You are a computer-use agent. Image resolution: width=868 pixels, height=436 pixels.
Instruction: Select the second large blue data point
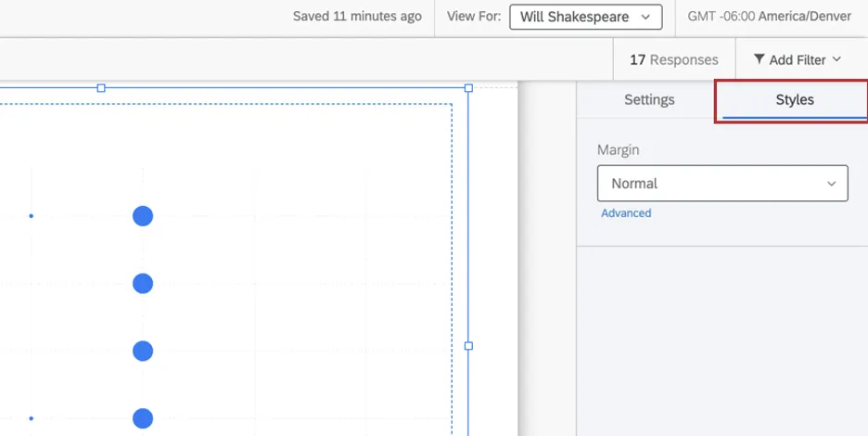point(142,284)
